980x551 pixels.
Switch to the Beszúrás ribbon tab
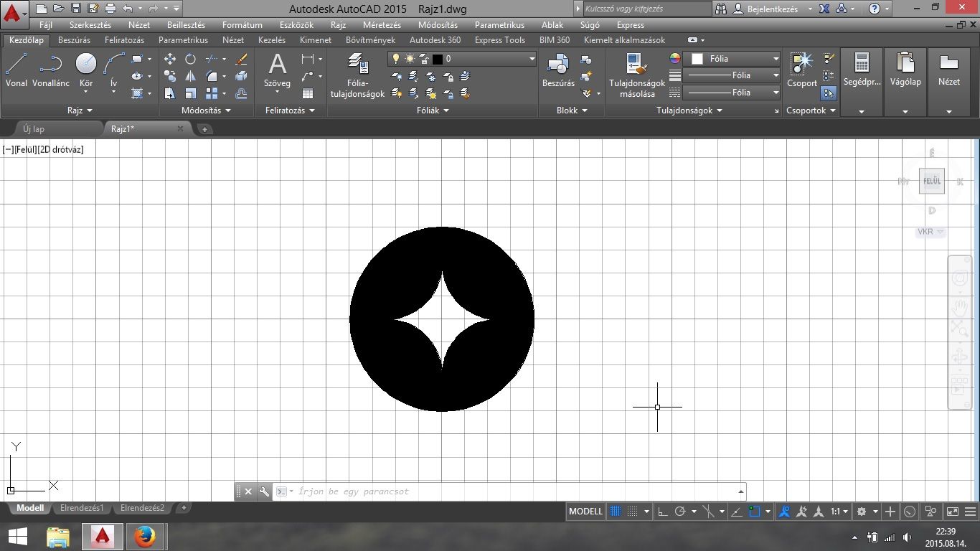[x=75, y=40]
